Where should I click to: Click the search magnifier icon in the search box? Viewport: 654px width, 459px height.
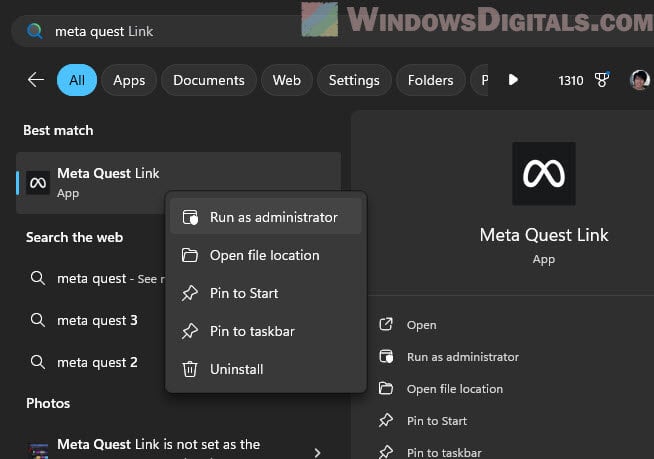(35, 31)
